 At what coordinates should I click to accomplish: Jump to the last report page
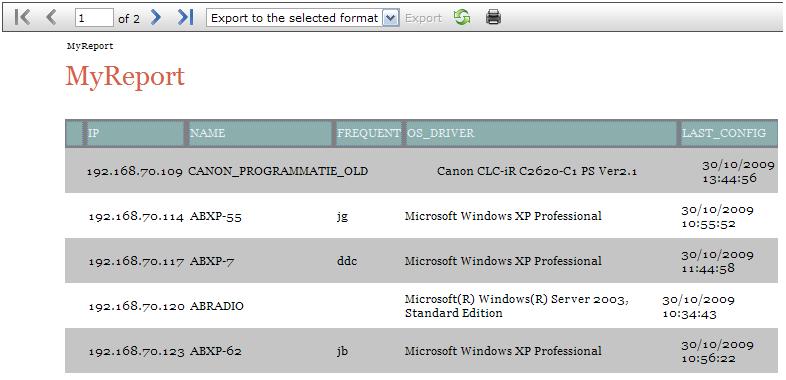(x=185, y=18)
